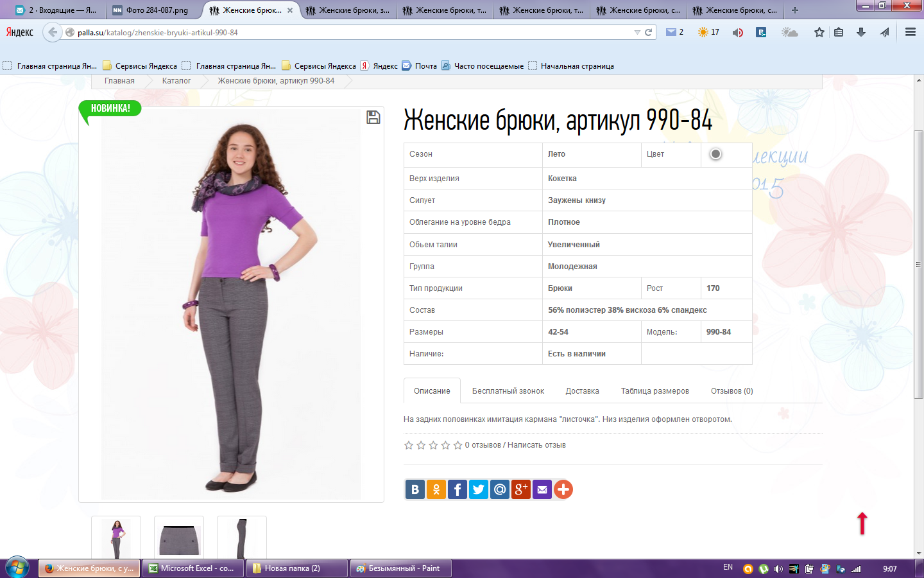Viewport: 924px width, 578px height.
Task: Click the red speaker toolbar icon
Action: (738, 32)
